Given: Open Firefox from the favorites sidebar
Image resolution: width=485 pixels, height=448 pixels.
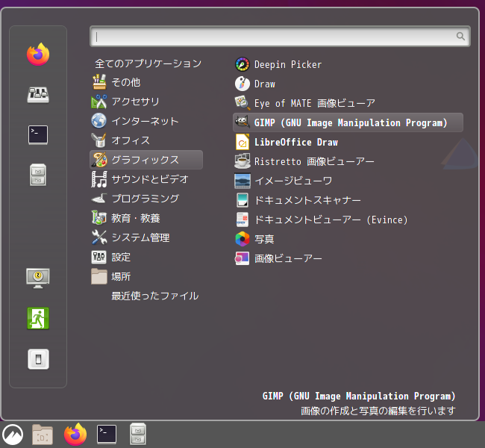Looking at the screenshot, I should [x=38, y=55].
